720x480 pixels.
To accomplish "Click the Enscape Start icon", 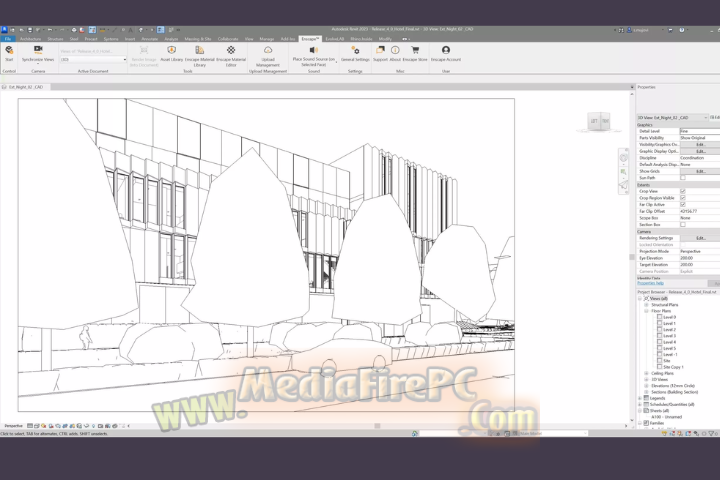I will point(9,51).
